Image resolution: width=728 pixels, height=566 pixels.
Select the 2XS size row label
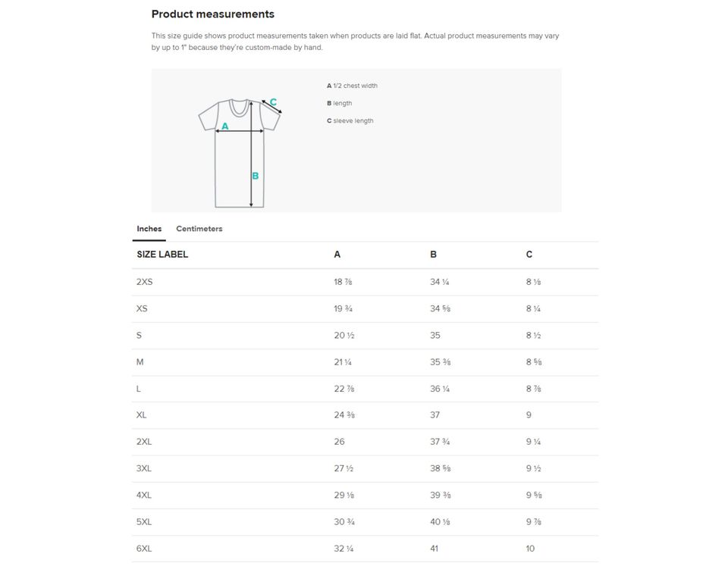click(x=144, y=282)
